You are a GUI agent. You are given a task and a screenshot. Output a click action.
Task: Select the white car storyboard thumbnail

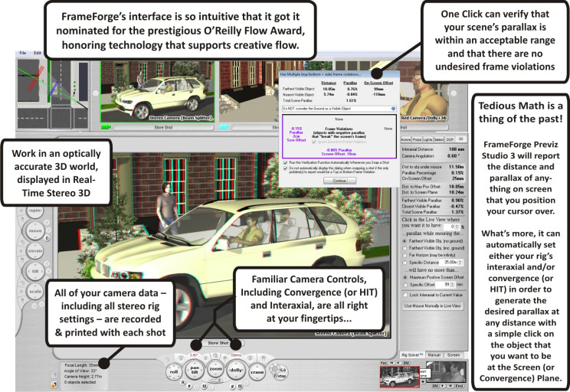click(x=399, y=377)
